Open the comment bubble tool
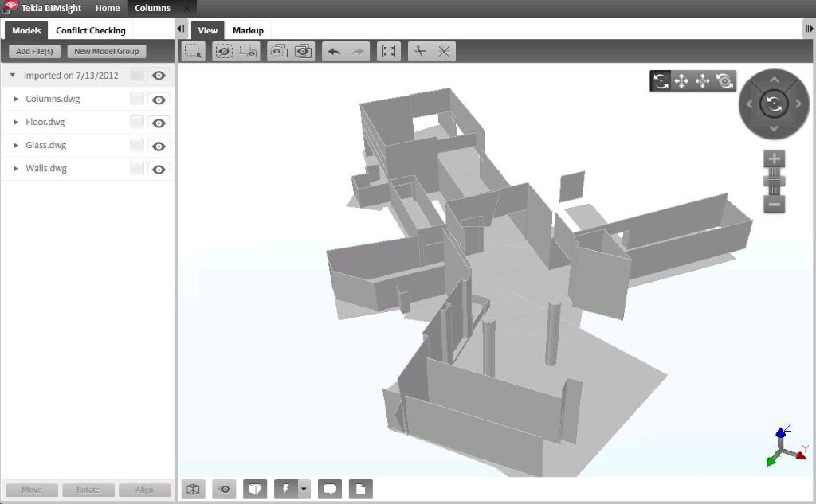 pos(330,489)
